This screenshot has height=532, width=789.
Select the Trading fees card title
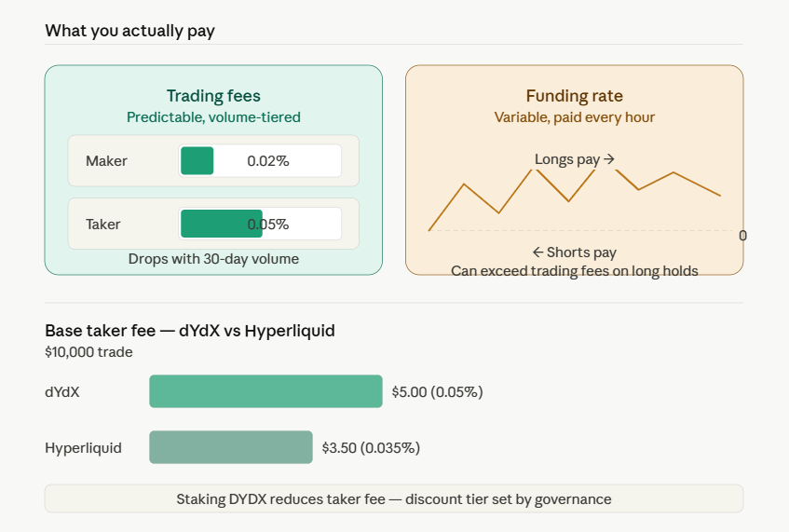pyautogui.click(x=213, y=96)
